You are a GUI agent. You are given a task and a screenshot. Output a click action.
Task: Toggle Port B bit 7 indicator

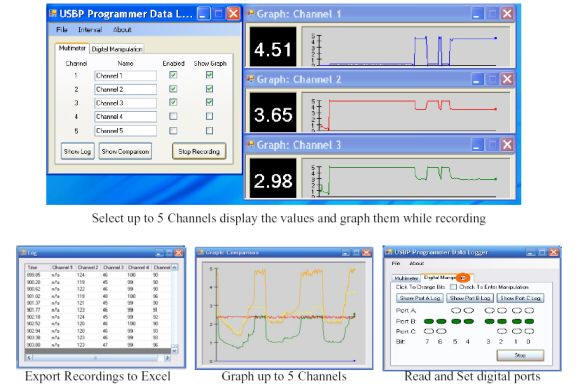pos(429,321)
